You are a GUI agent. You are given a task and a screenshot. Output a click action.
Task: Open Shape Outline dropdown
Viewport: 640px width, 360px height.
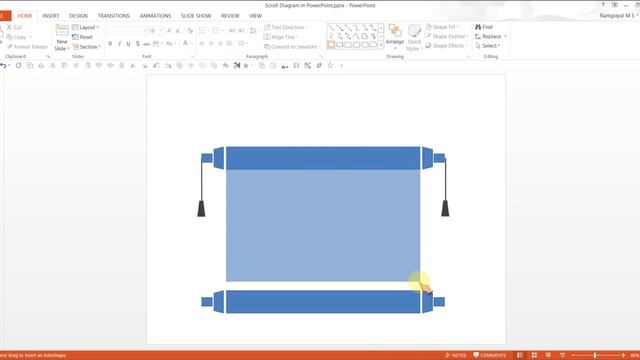446,36
